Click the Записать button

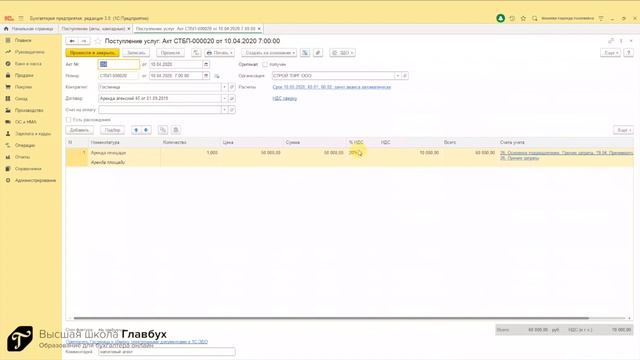[x=136, y=53]
